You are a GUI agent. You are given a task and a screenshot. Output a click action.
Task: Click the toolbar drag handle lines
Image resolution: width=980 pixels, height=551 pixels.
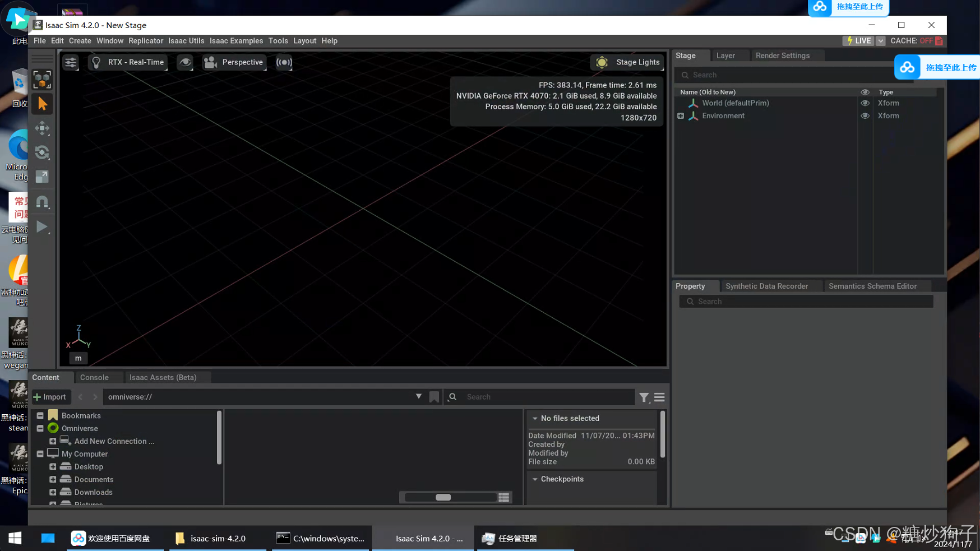(x=42, y=59)
